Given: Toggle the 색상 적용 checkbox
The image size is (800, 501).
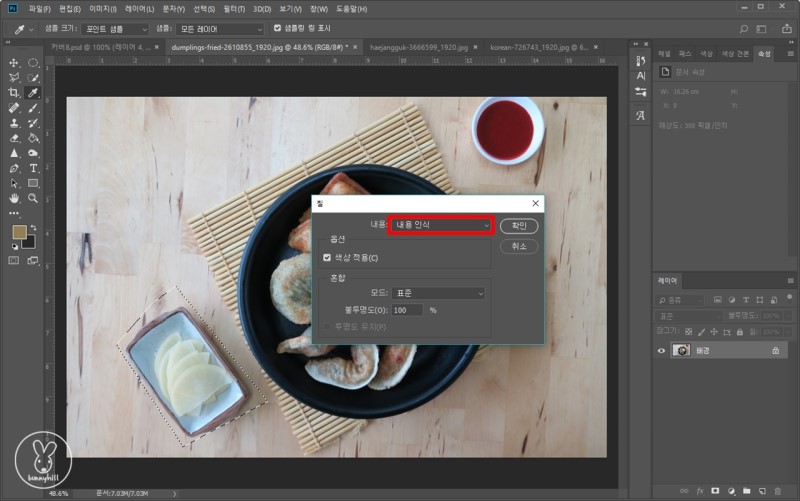Looking at the screenshot, I should 327,257.
